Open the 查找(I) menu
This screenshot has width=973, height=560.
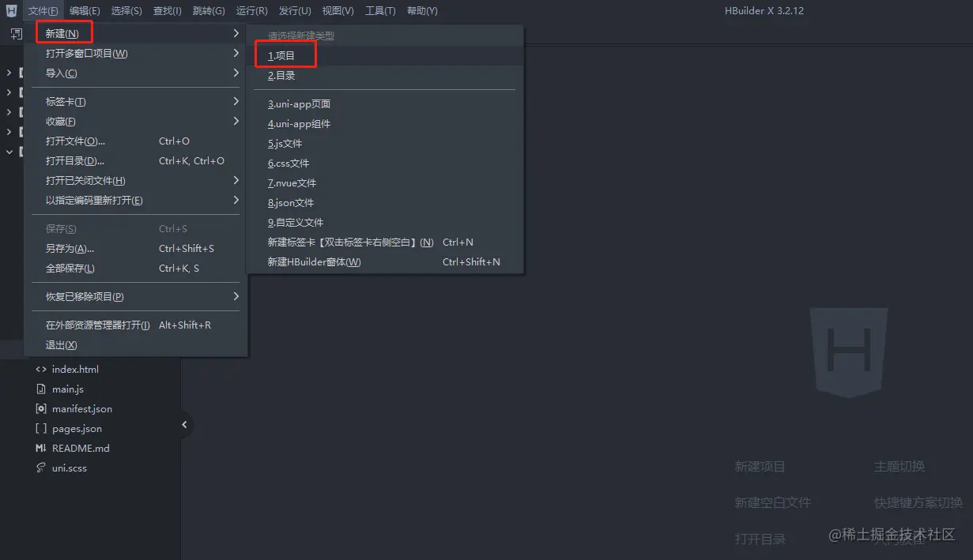(x=168, y=10)
